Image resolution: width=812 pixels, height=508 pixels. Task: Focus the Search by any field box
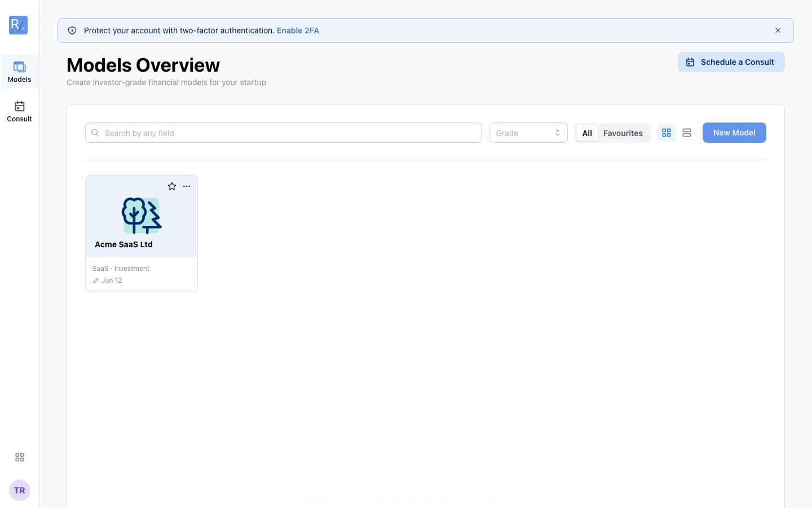(x=283, y=133)
